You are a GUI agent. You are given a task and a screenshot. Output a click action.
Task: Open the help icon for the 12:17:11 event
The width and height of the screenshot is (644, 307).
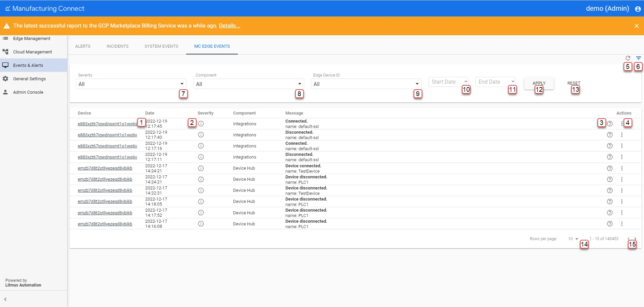610,157
